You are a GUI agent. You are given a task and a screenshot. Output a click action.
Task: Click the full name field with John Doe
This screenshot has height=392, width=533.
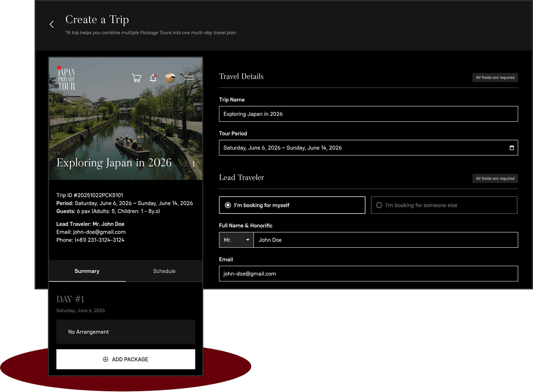pos(385,240)
